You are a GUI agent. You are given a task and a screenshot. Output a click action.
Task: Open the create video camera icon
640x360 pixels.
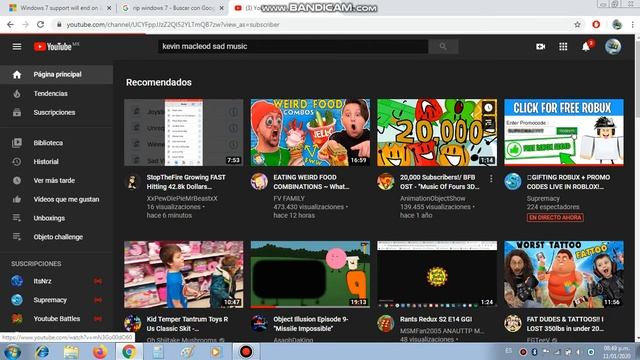pos(540,47)
